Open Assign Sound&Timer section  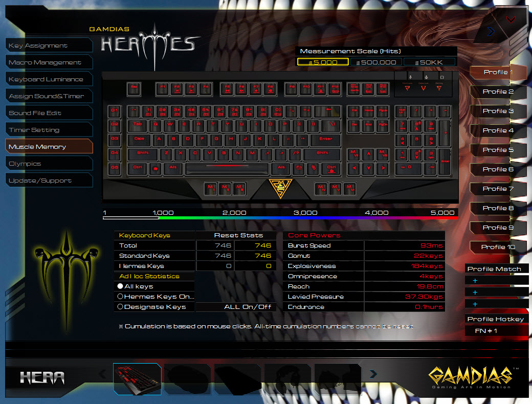point(49,96)
